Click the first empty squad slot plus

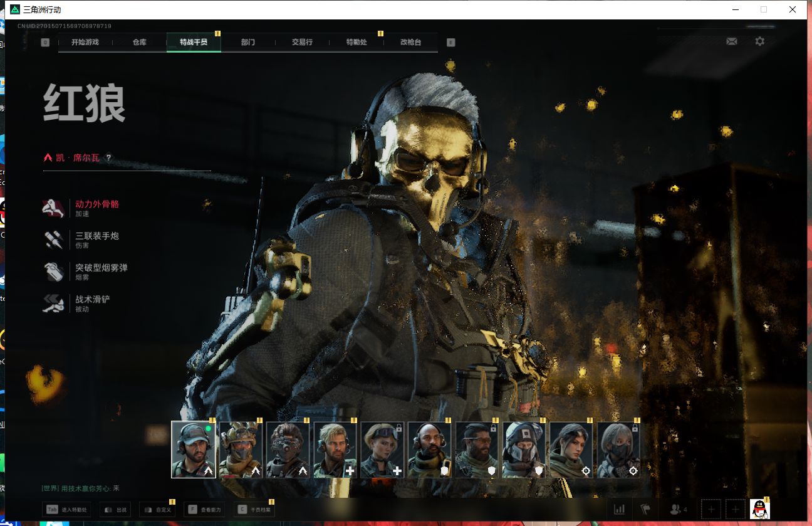click(710, 510)
